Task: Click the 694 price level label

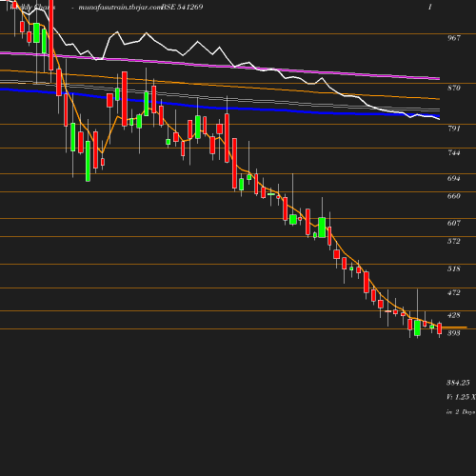Action: tap(454, 179)
